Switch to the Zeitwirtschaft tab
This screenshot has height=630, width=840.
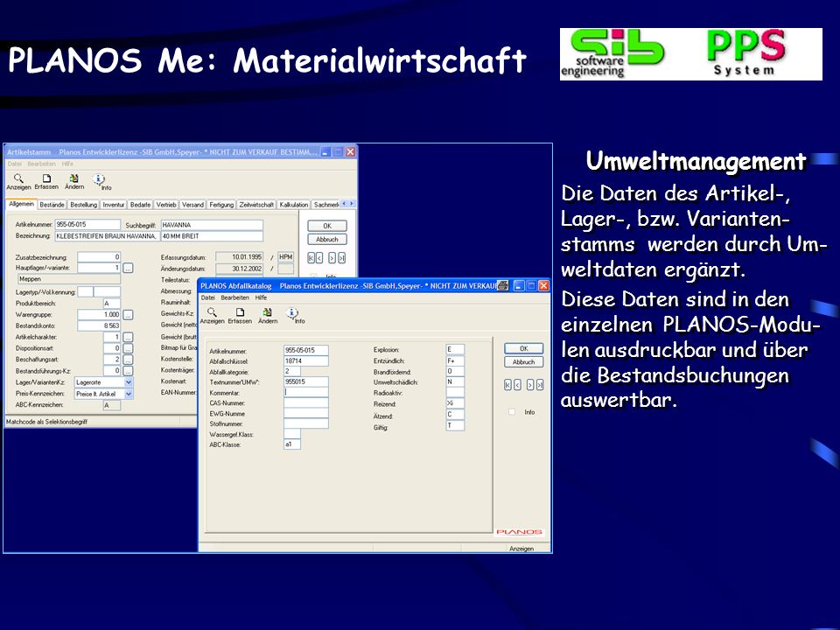[x=256, y=205]
